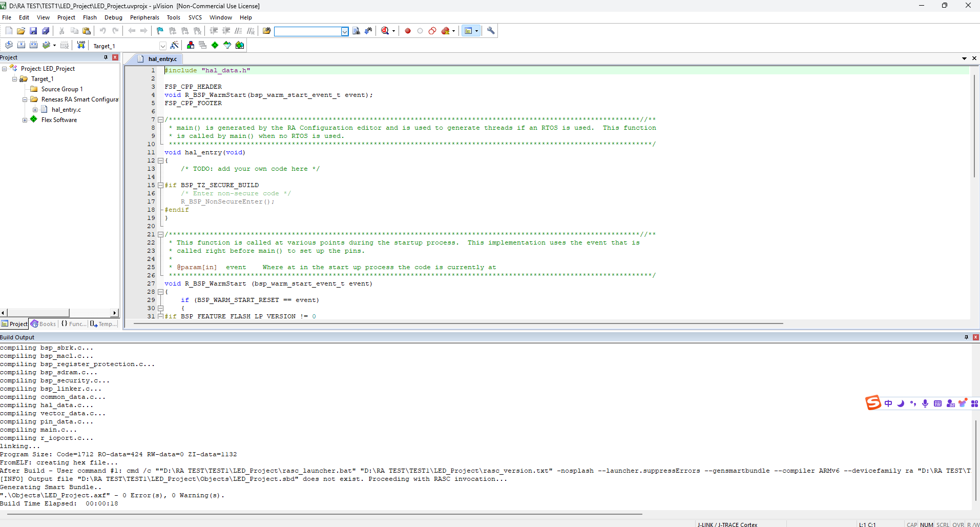
Task: Open Options for Target
Action: tap(174, 45)
